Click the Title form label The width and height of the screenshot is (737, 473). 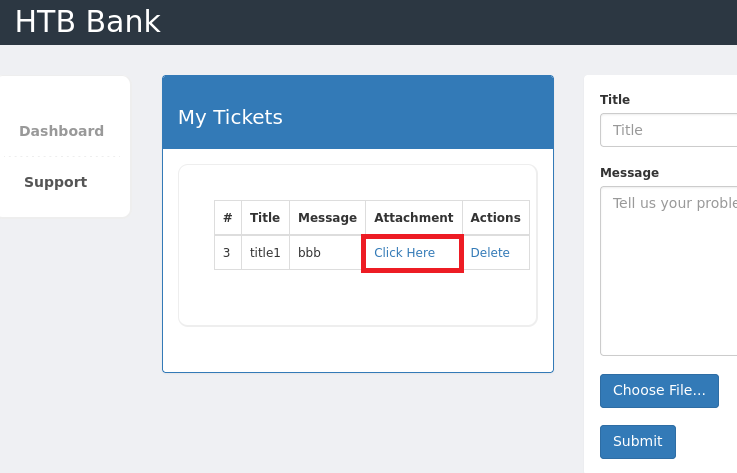coord(615,100)
